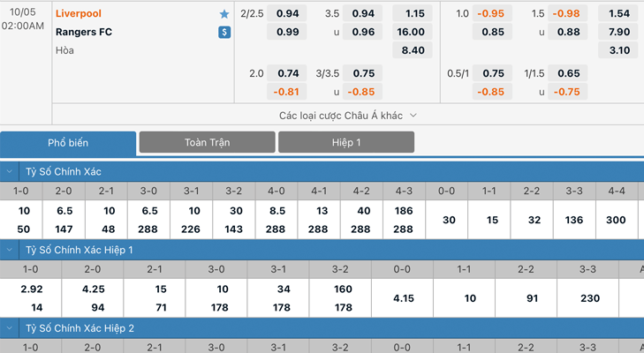The height and width of the screenshot is (353, 644).
Task: Open the Liverpool team name link
Action: click(78, 14)
